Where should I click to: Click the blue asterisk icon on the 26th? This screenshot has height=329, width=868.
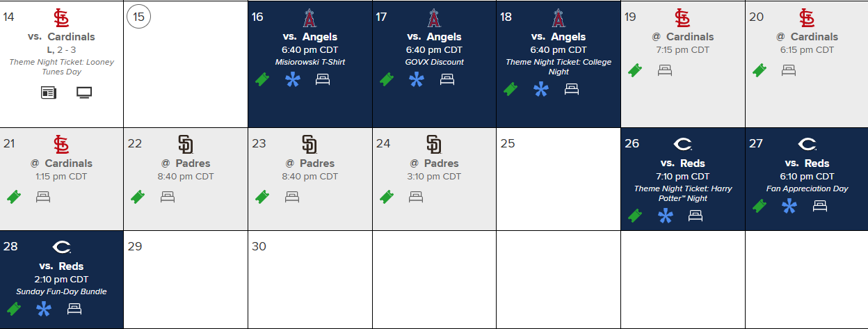point(666,216)
